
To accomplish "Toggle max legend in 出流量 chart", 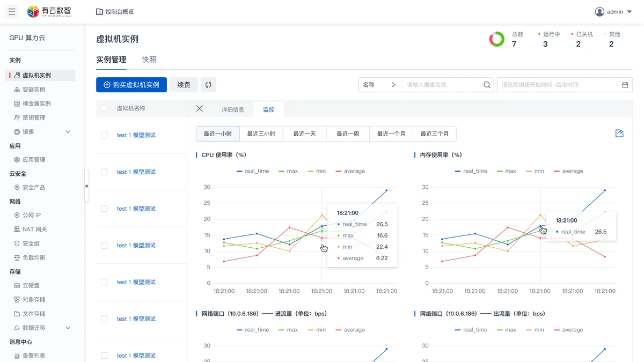I will 507,330.
